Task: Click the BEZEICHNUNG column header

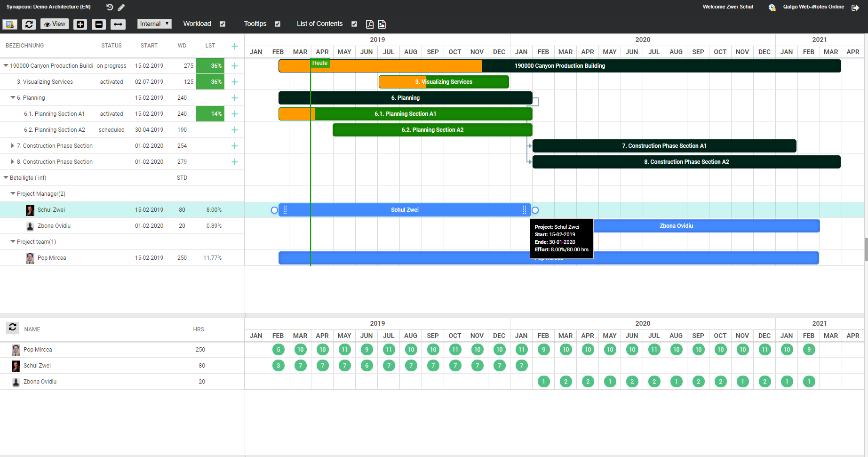Action: 24,46
